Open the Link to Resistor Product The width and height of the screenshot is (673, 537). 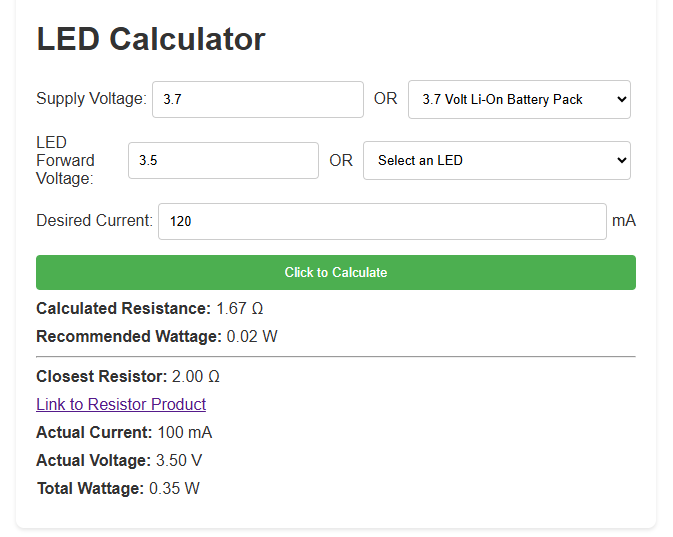[x=121, y=404]
